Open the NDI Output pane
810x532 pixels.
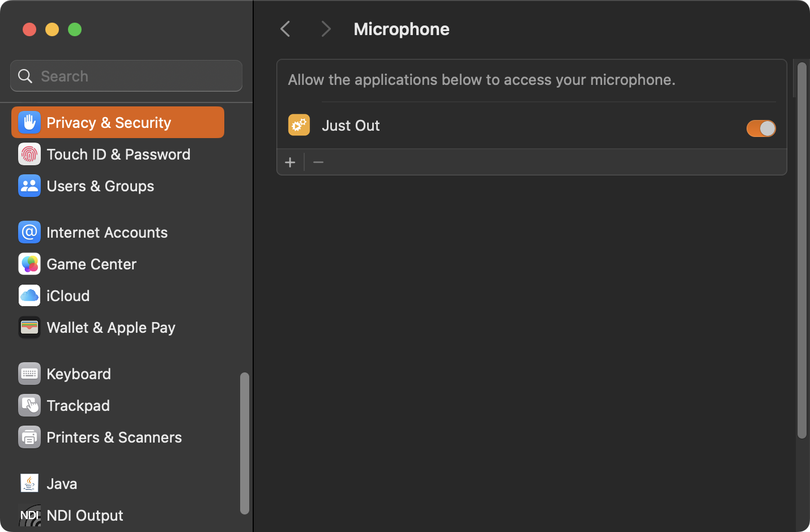tap(118, 515)
